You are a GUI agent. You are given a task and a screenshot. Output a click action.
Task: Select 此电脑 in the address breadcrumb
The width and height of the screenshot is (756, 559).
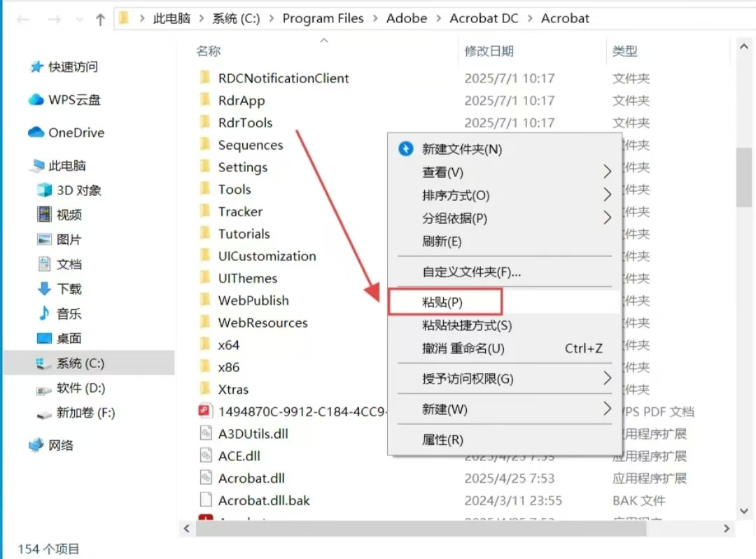click(x=171, y=18)
